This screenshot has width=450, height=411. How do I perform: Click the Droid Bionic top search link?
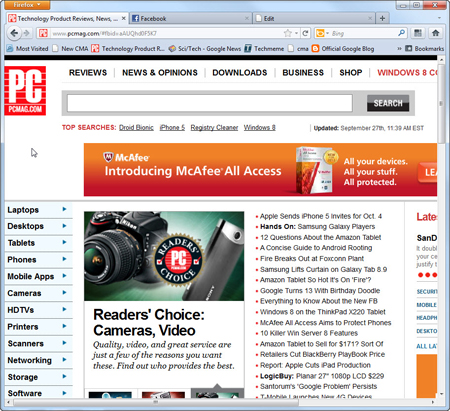[x=136, y=128]
